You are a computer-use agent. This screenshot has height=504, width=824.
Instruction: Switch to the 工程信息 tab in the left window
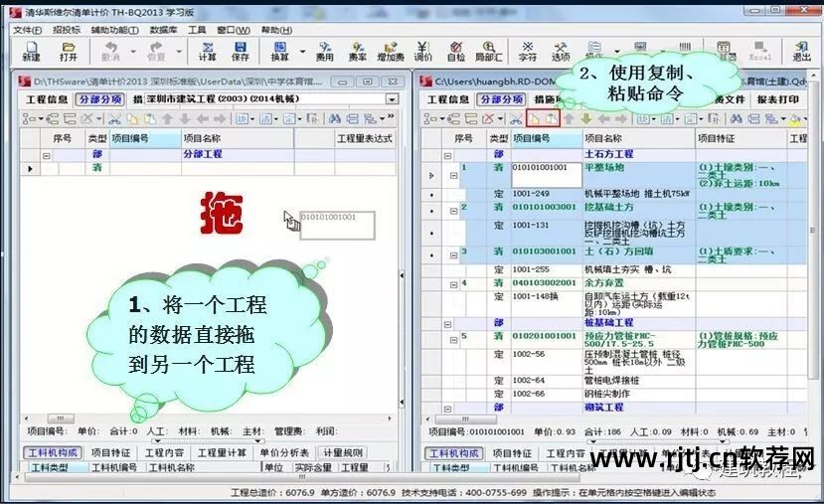pos(47,99)
